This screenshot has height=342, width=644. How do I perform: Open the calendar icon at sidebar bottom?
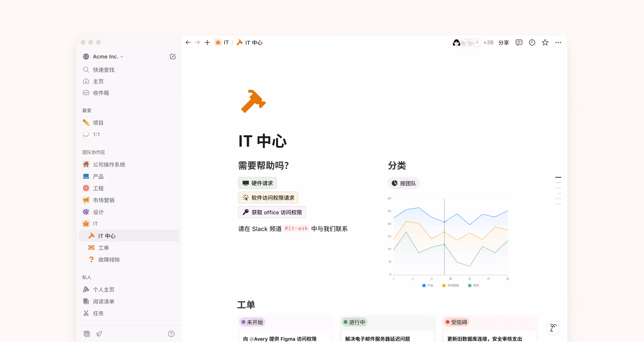tap(87, 334)
